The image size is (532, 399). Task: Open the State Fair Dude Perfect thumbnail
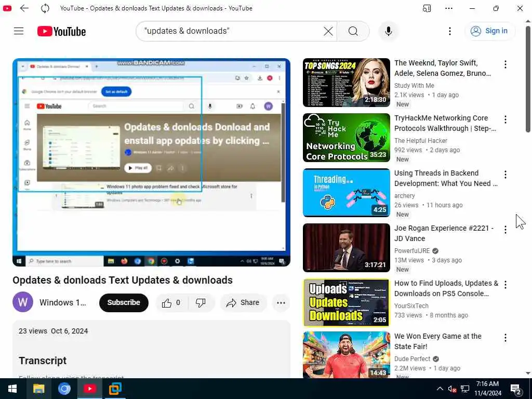(x=347, y=354)
